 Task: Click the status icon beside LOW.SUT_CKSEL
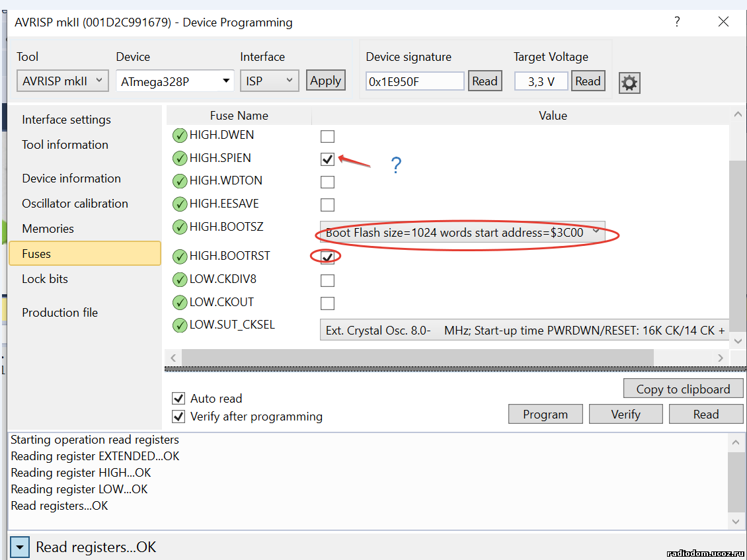[x=180, y=325]
